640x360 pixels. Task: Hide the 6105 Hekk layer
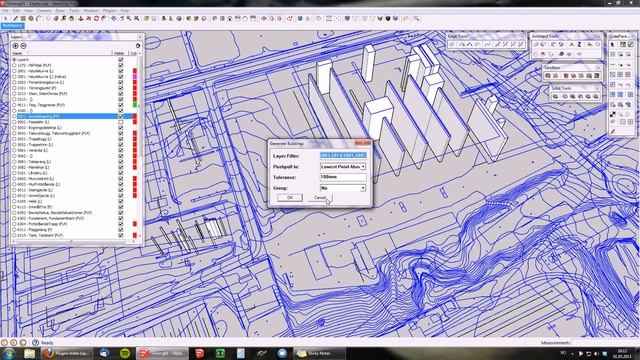click(121, 201)
